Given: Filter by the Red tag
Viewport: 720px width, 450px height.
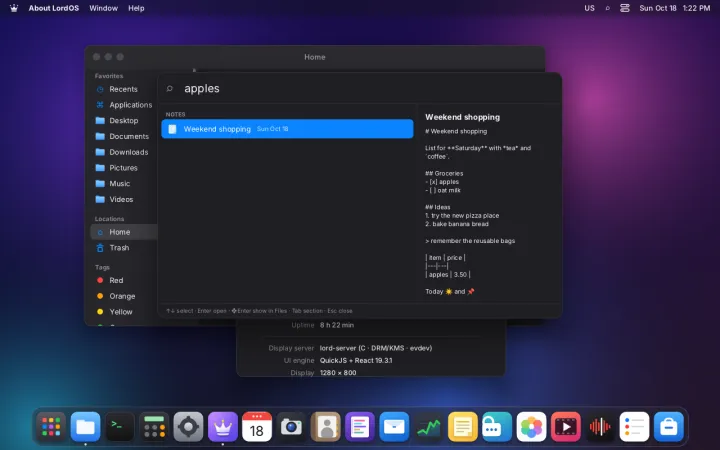Looking at the screenshot, I should pyautogui.click(x=123, y=281).
